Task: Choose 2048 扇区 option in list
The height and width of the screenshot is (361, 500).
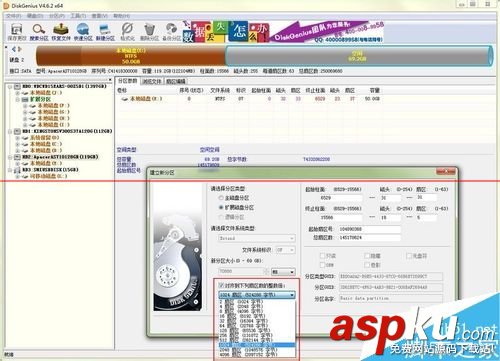Action: pos(257,350)
